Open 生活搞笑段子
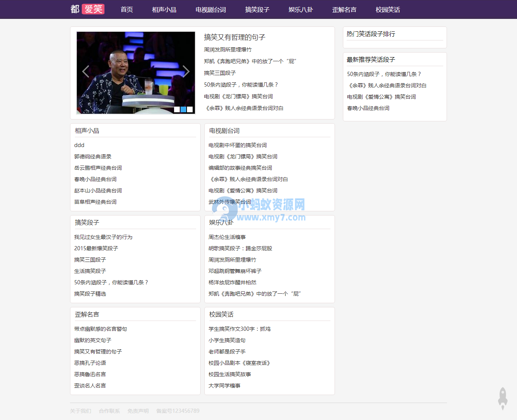This screenshot has width=517, height=420. (x=90, y=271)
